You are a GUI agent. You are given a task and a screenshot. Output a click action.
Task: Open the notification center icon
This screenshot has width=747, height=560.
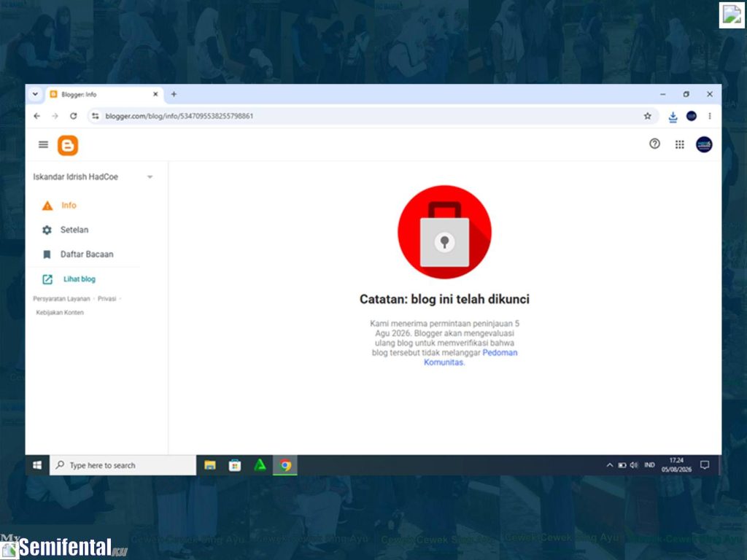click(705, 465)
